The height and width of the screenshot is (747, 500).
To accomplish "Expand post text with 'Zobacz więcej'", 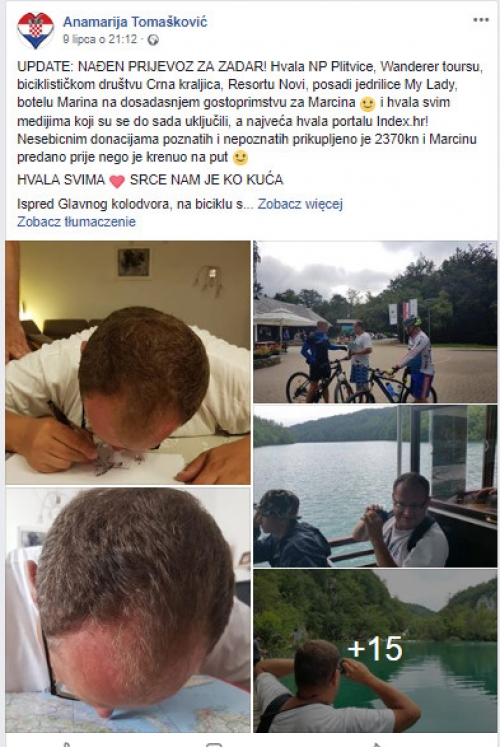I will 300,204.
